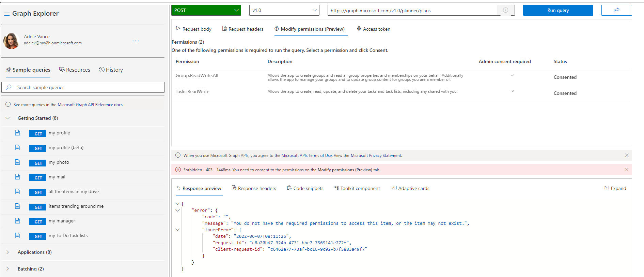The height and width of the screenshot is (277, 644).
Task: Open the Microsoft APIs Terms of Use link
Action: (x=307, y=156)
